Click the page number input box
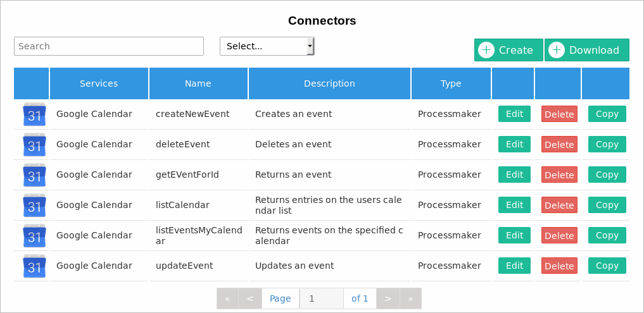The image size is (644, 313). tap(322, 298)
